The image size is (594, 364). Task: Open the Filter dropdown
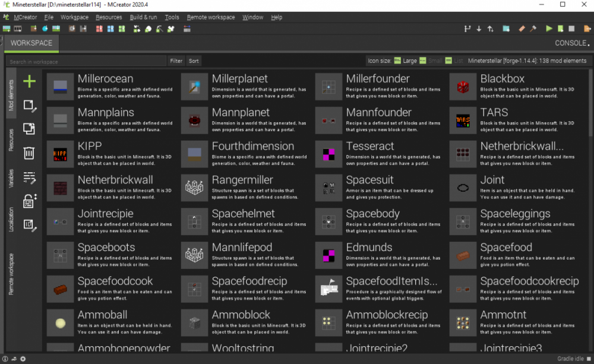tap(176, 61)
